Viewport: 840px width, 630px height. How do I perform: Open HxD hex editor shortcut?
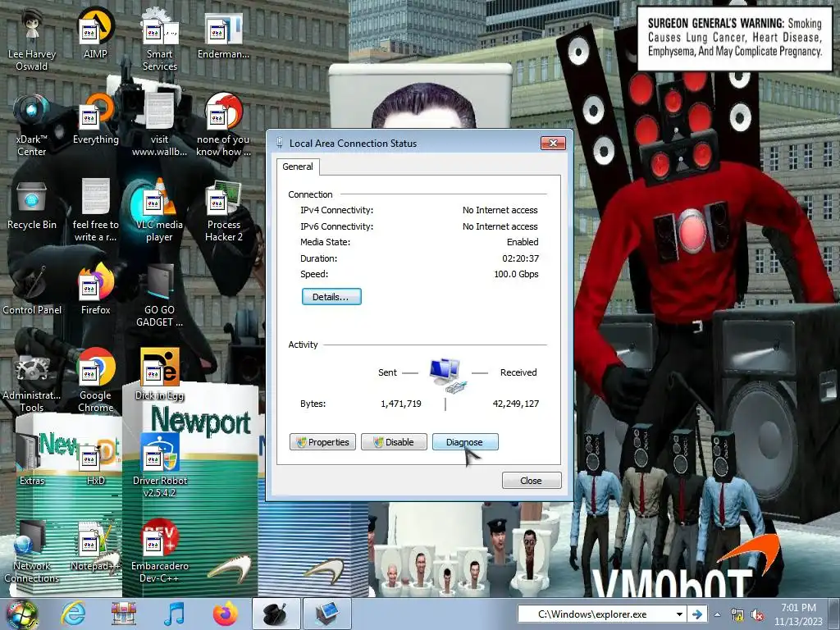pyautogui.click(x=95, y=461)
